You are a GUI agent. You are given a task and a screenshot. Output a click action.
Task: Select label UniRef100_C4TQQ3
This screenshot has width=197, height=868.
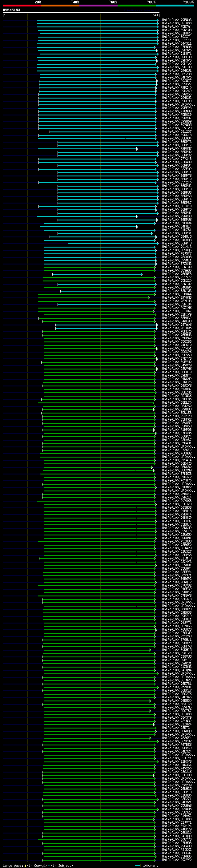tap(177, 836)
